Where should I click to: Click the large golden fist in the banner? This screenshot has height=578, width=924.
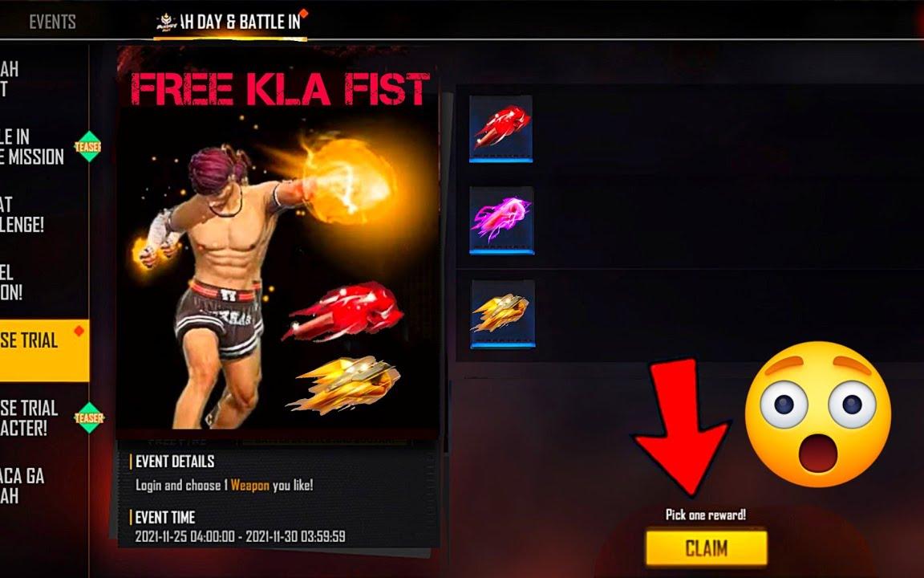tap(344, 384)
